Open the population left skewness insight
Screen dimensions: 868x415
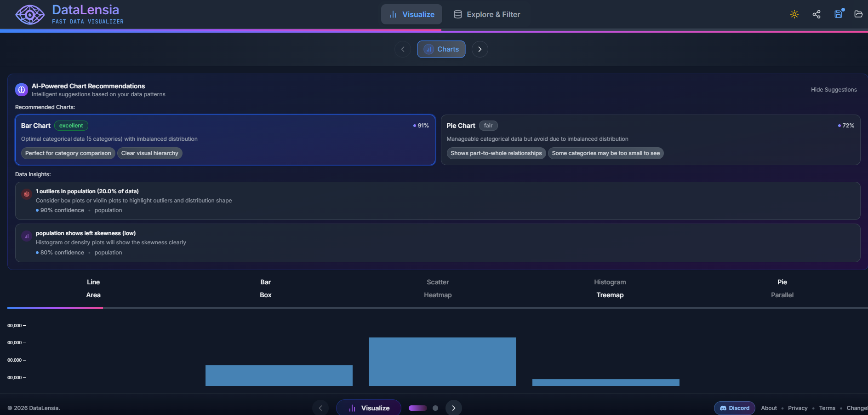(x=438, y=243)
